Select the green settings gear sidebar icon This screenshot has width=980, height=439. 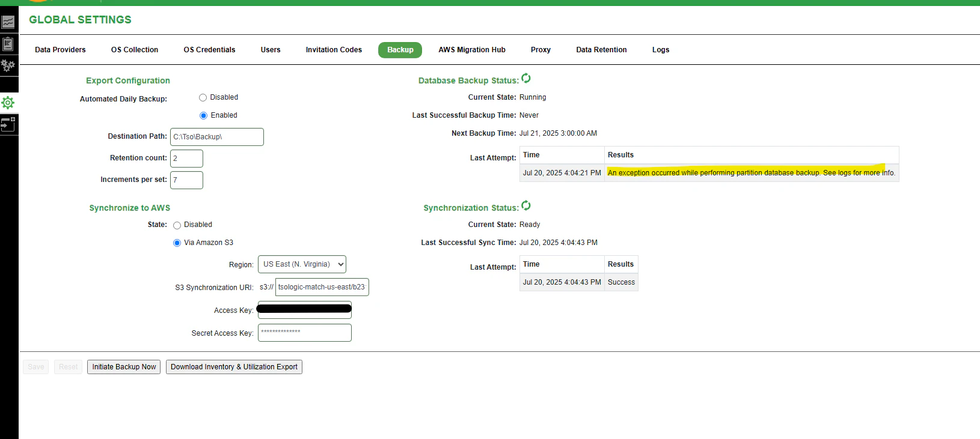pyautogui.click(x=8, y=103)
